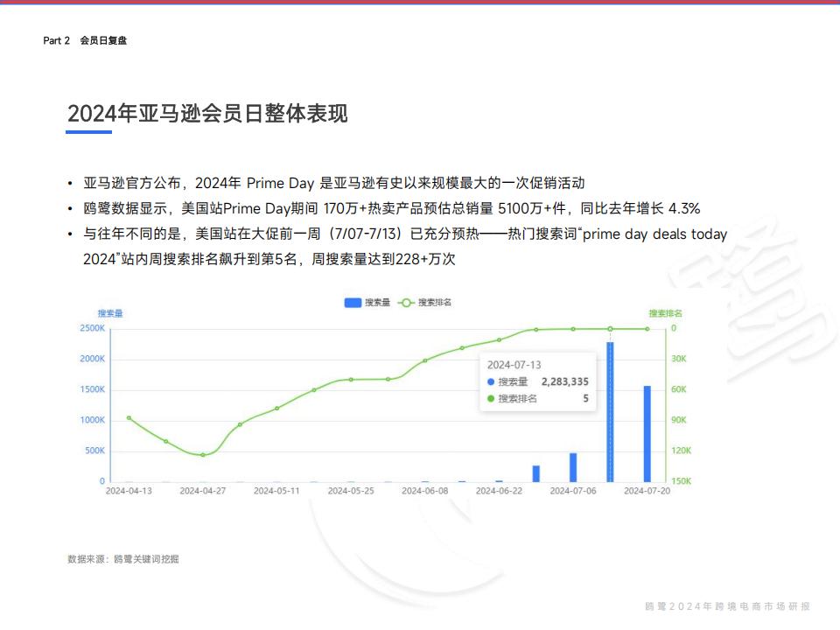840x630 pixels.
Task: Select the rank line point at 2024-04-27
Action: click(203, 455)
